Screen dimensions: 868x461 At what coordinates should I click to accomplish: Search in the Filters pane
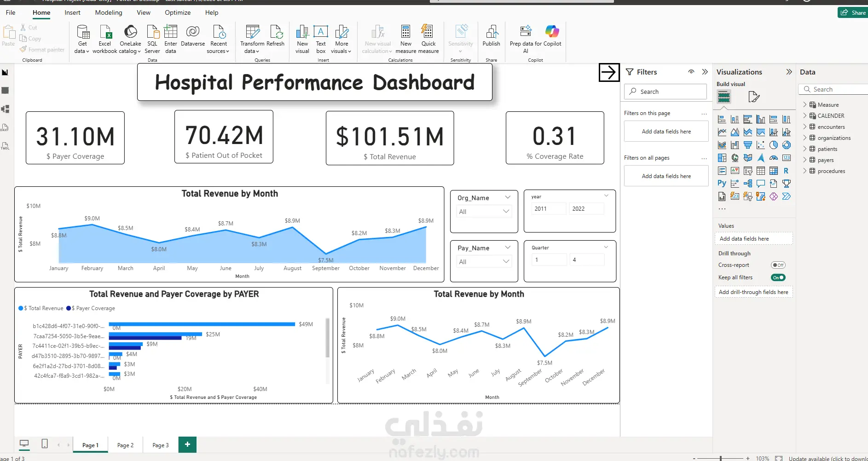pyautogui.click(x=665, y=92)
